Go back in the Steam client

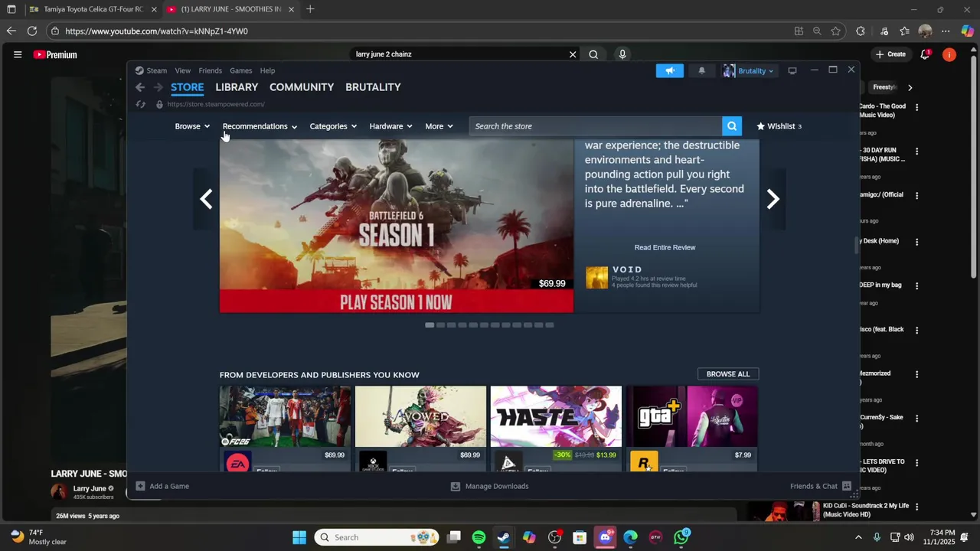click(x=140, y=87)
